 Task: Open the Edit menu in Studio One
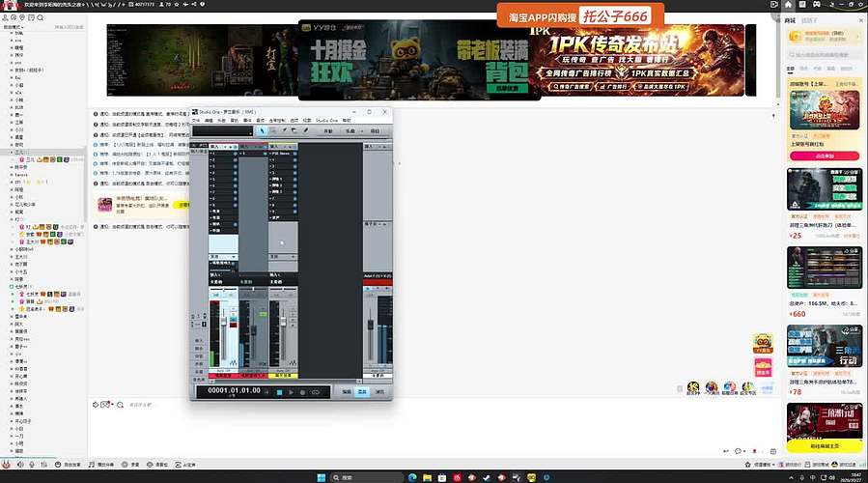coord(209,120)
